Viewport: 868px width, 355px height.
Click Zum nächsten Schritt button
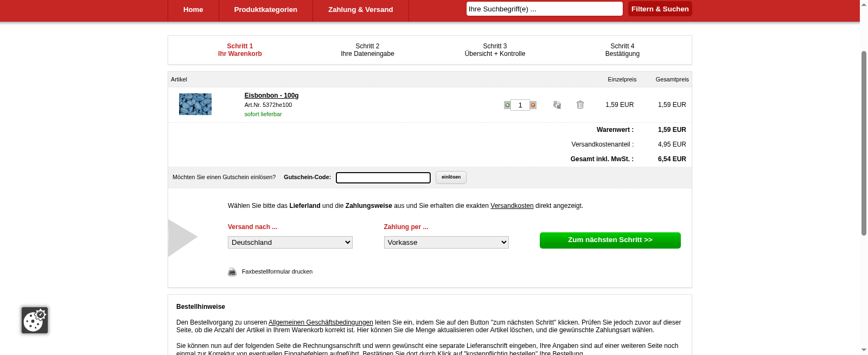point(610,240)
